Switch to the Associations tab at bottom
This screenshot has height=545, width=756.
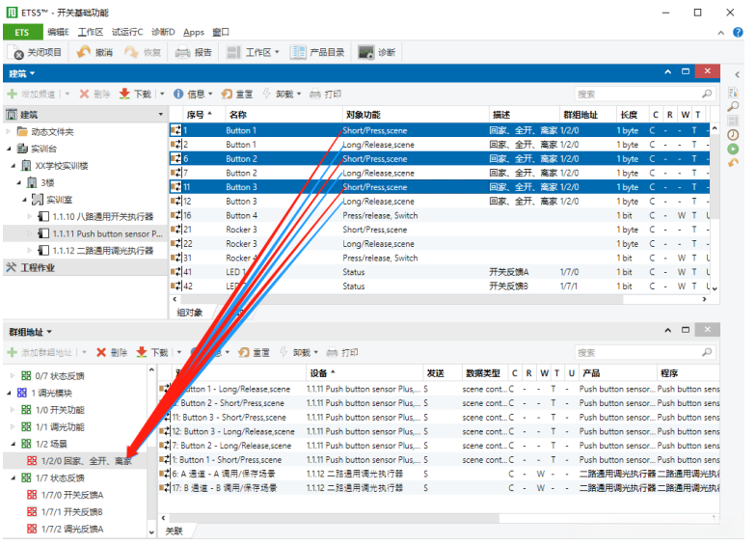click(x=174, y=531)
